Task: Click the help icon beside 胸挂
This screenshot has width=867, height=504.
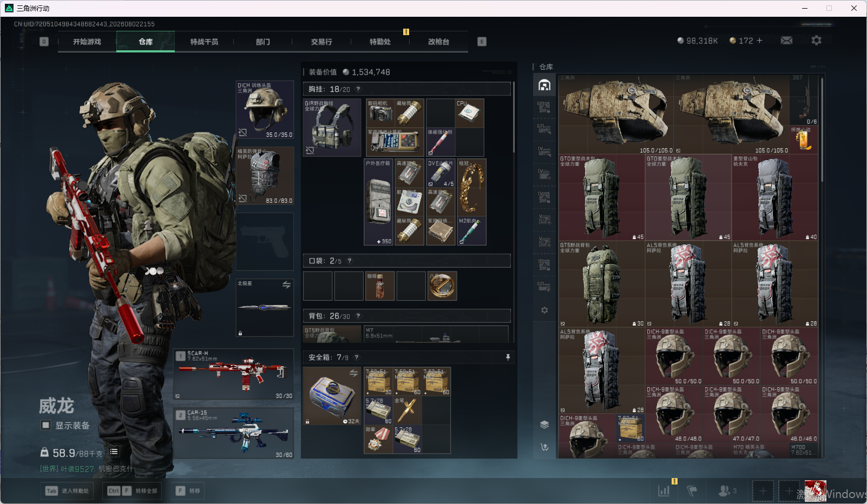Action: coord(358,89)
